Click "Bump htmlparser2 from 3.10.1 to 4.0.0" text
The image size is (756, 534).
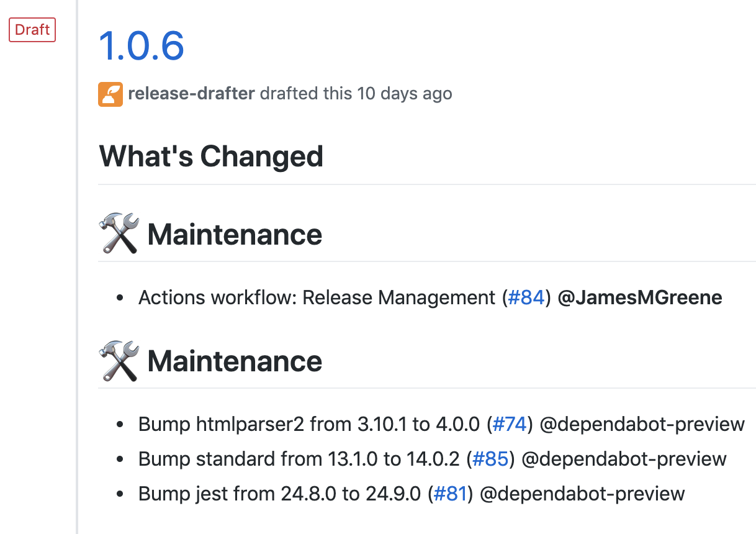tap(309, 424)
